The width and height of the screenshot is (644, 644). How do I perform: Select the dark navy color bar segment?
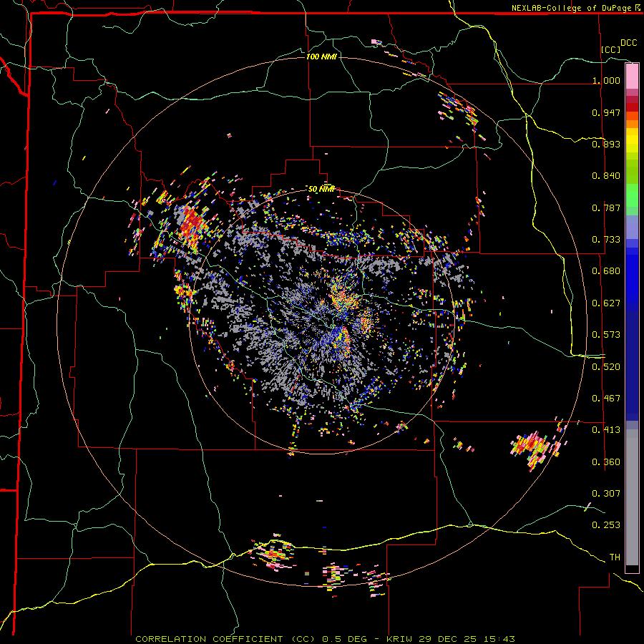point(632,366)
